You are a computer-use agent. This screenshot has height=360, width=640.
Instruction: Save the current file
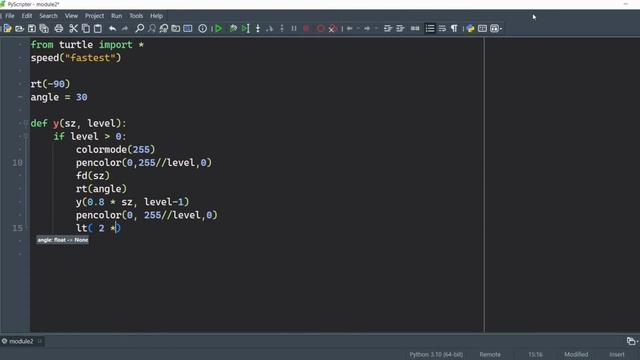[31, 29]
